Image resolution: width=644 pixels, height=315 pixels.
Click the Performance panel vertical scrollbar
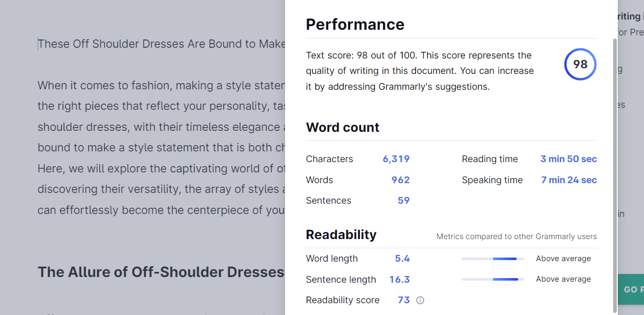[614, 169]
